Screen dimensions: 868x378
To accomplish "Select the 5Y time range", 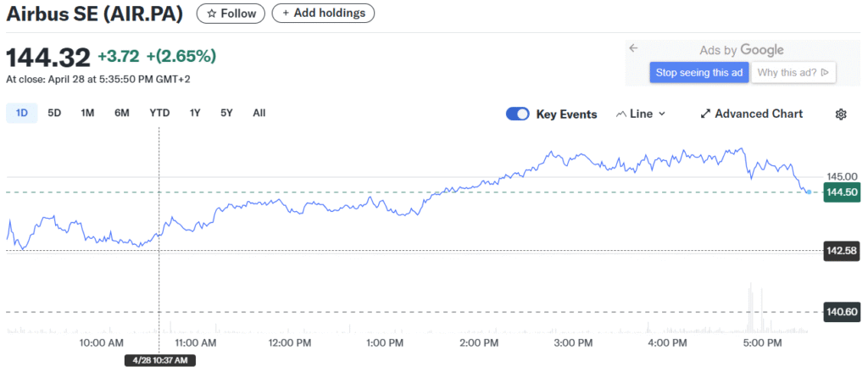I will [x=226, y=113].
